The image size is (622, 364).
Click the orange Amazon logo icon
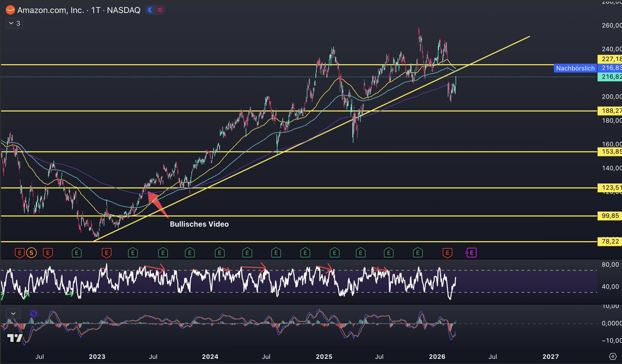[x=9, y=10]
